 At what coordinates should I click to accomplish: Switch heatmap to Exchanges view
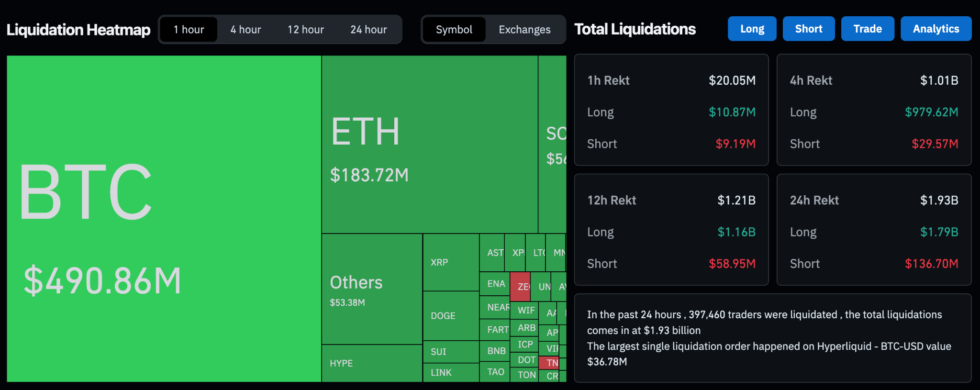tap(524, 30)
